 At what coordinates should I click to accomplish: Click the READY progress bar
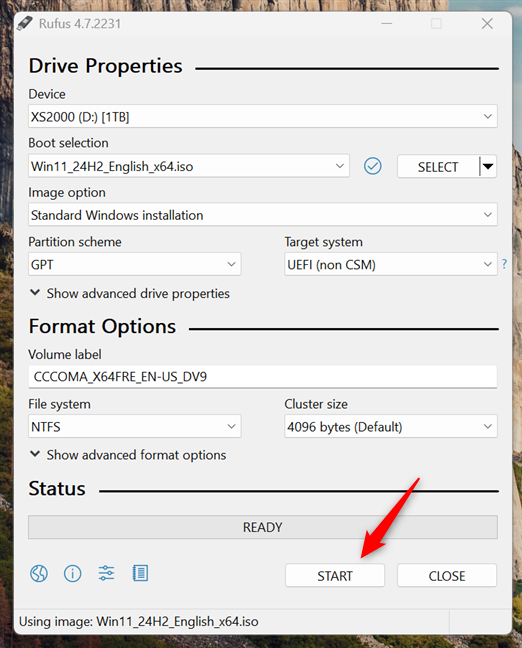[x=262, y=527]
